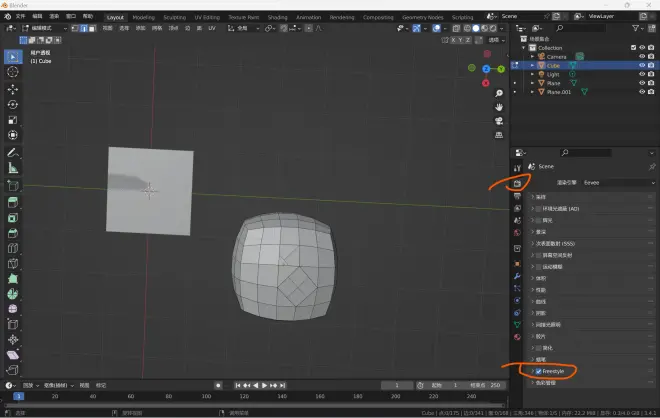Enable face select mode
660x418 pixels.
click(x=92, y=28)
